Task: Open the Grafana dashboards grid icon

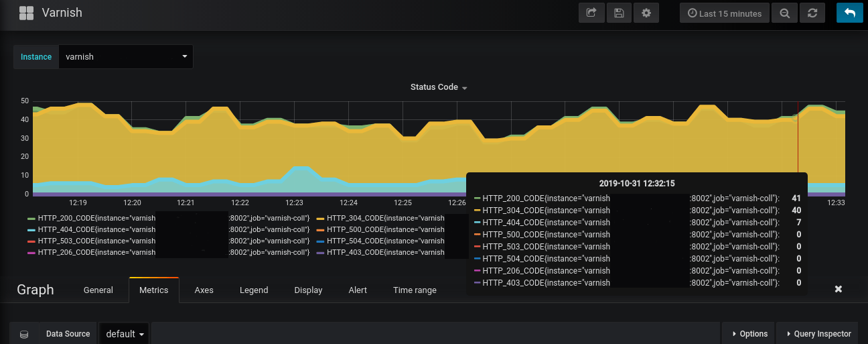Action: [26, 13]
